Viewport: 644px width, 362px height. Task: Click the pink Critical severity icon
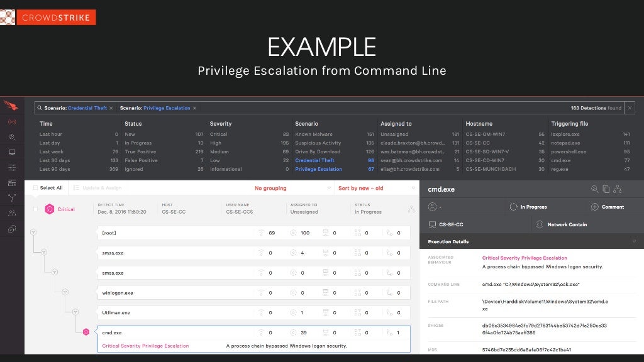(x=49, y=209)
